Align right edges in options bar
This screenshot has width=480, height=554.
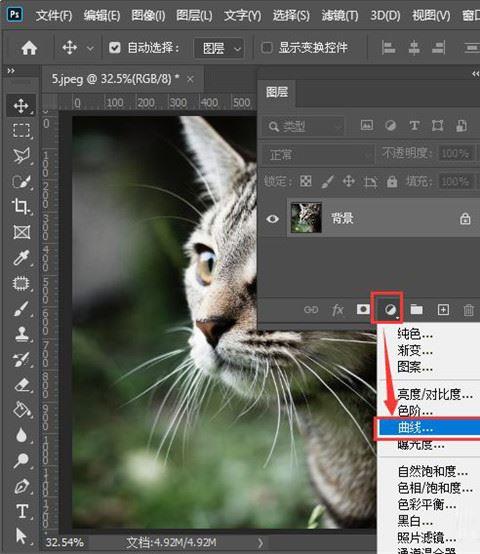(x=438, y=48)
